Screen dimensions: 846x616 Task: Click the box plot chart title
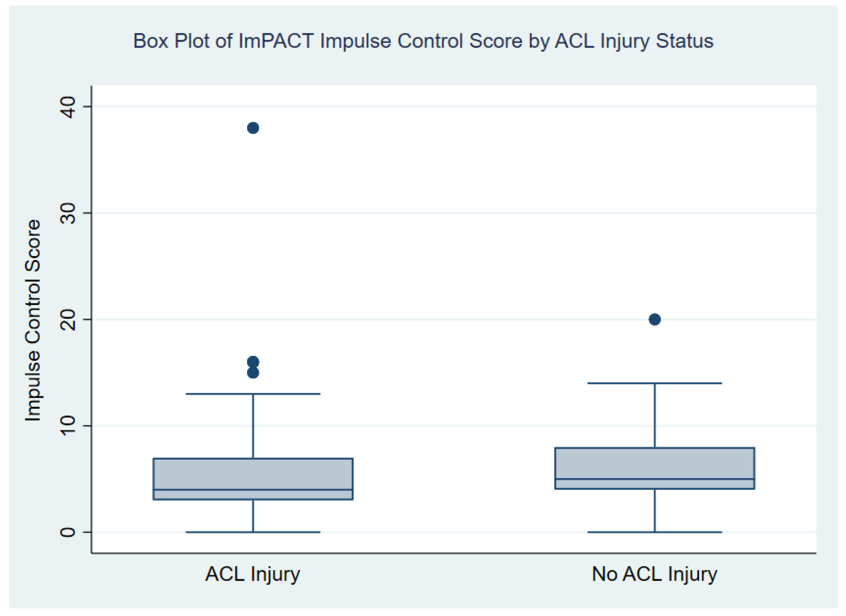tap(423, 41)
